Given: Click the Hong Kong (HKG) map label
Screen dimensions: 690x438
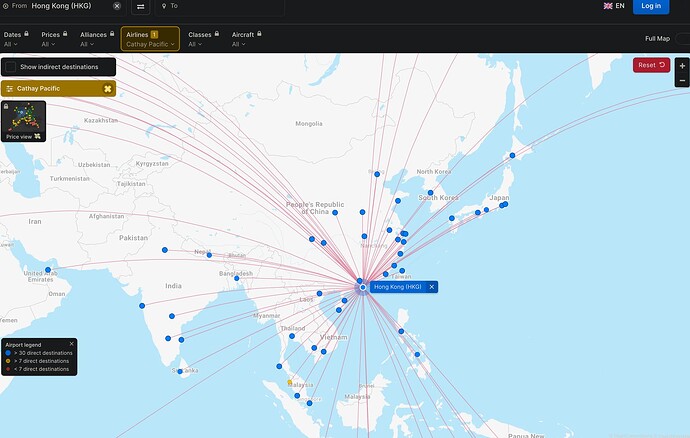Looking at the screenshot, I should (397, 287).
